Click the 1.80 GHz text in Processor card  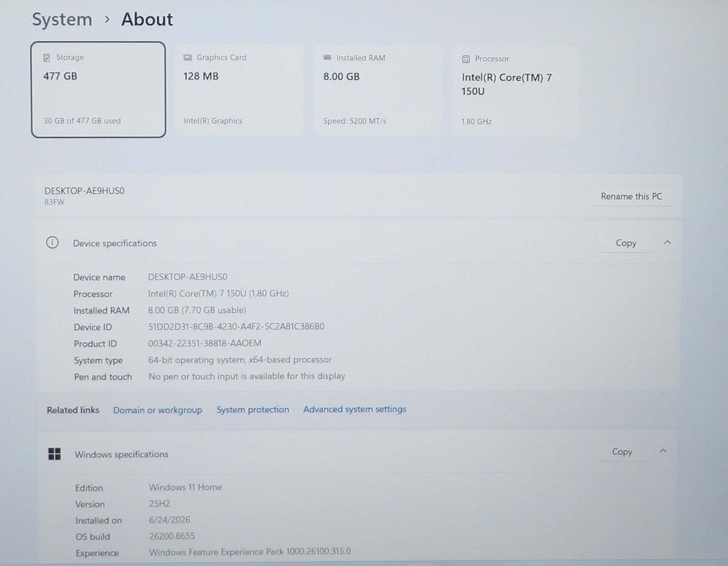coord(476,121)
